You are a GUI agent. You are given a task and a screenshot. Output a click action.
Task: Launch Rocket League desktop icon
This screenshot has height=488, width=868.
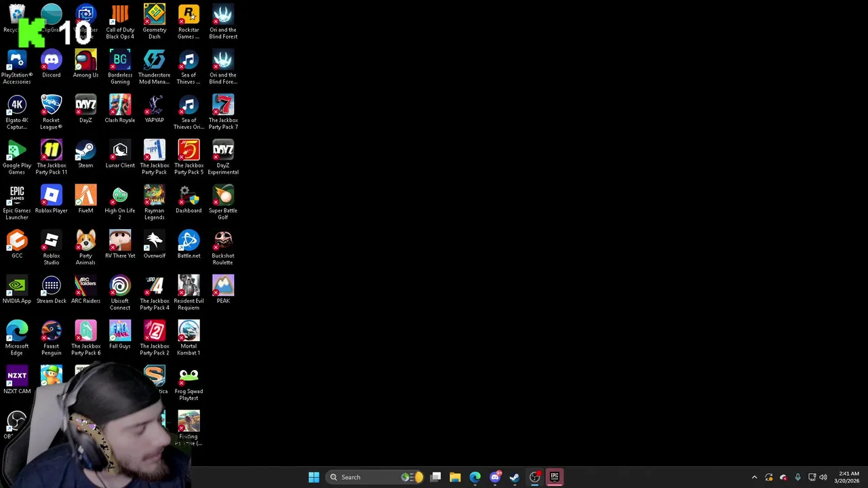click(52, 113)
